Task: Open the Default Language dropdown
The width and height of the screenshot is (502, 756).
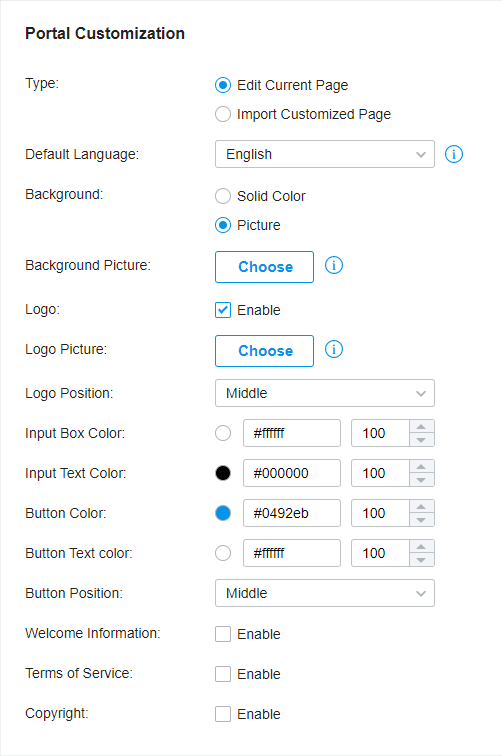Action: coord(325,154)
